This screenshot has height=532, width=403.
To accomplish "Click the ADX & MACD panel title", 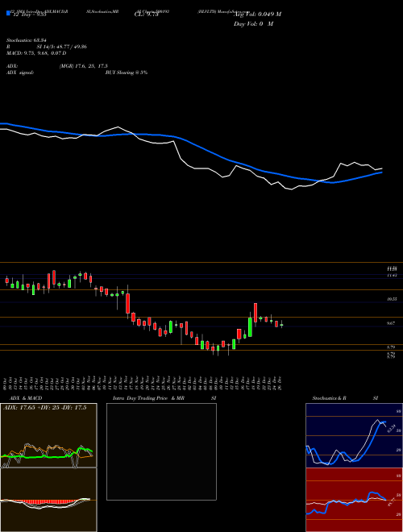I will (26, 398).
